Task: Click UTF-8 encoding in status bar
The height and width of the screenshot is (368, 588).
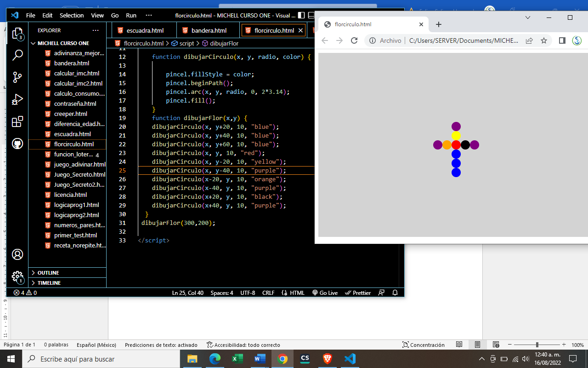Action: tap(248, 293)
